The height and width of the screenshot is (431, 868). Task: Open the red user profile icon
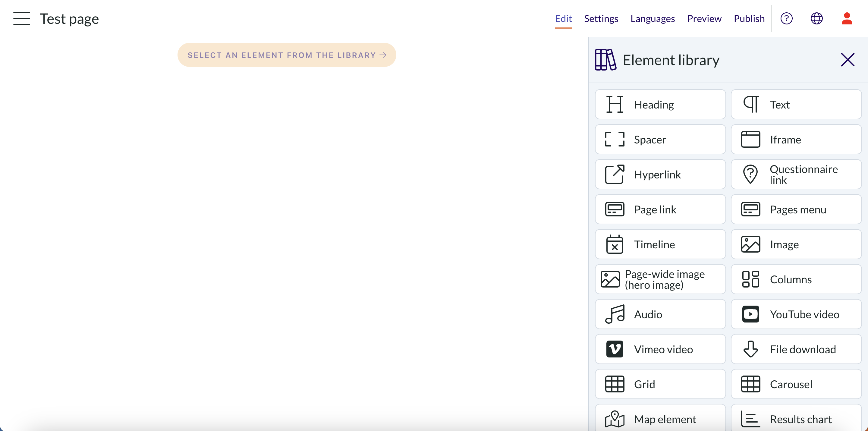(847, 18)
